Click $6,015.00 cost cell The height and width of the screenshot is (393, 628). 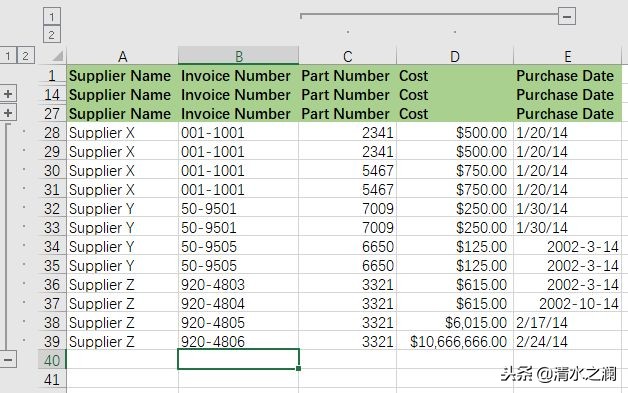click(x=455, y=322)
